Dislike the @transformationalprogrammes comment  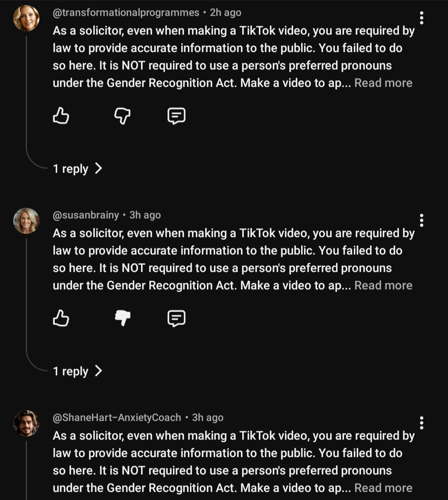point(122,116)
